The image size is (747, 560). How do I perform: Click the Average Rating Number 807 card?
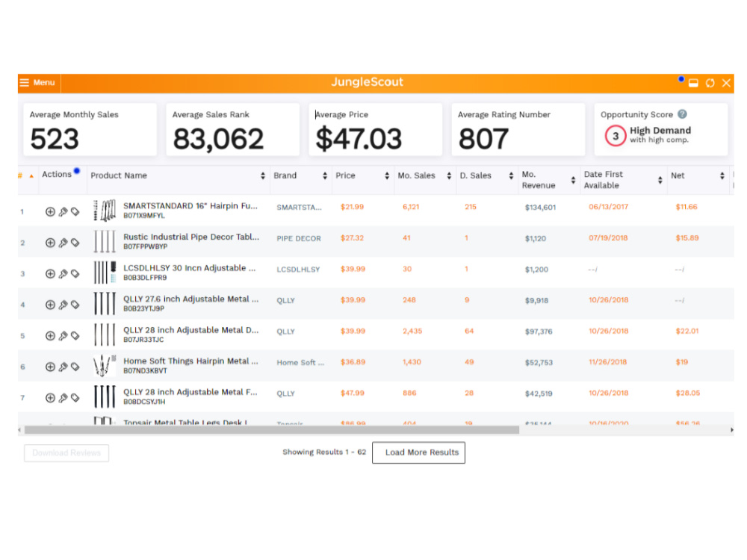coord(518,129)
